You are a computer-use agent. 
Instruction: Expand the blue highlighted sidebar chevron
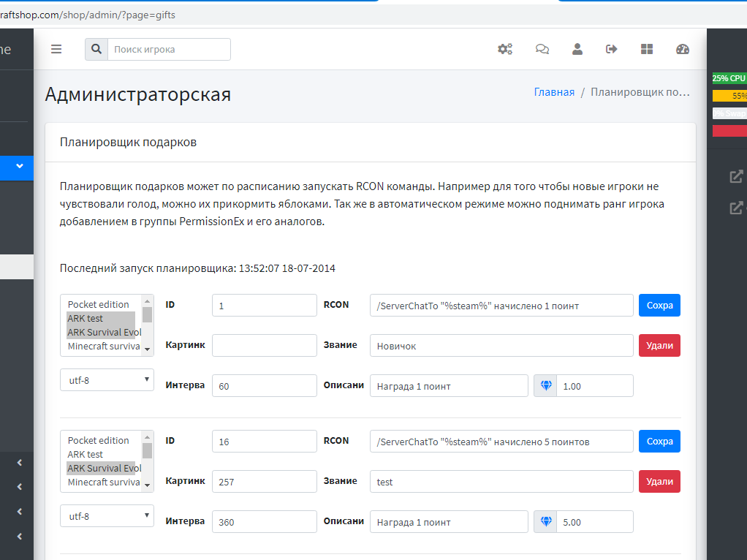(20, 166)
